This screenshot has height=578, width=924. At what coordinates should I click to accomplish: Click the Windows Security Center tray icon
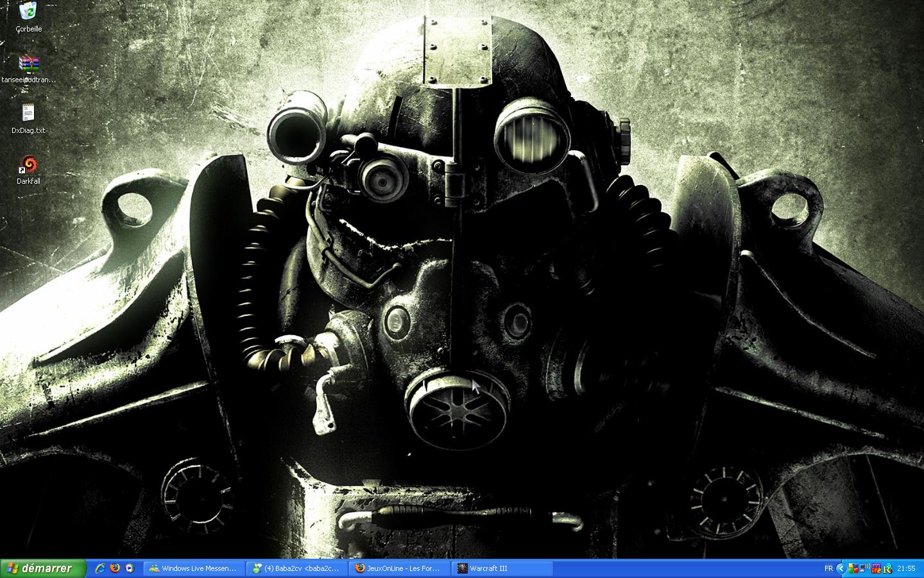click(853, 568)
